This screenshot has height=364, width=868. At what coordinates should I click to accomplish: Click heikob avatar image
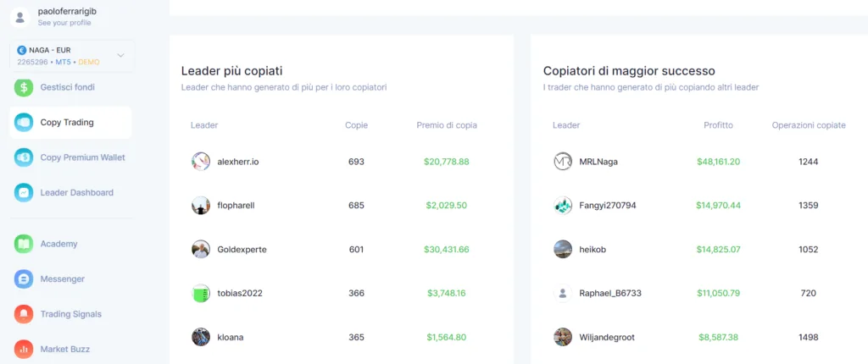click(x=563, y=249)
